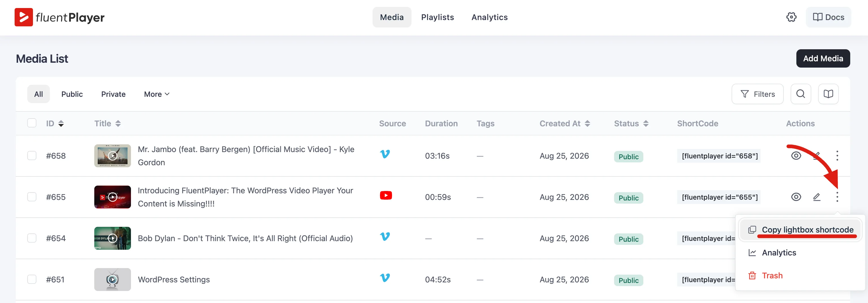Click the book icon beside the search button
868x303 pixels.
[x=828, y=94]
